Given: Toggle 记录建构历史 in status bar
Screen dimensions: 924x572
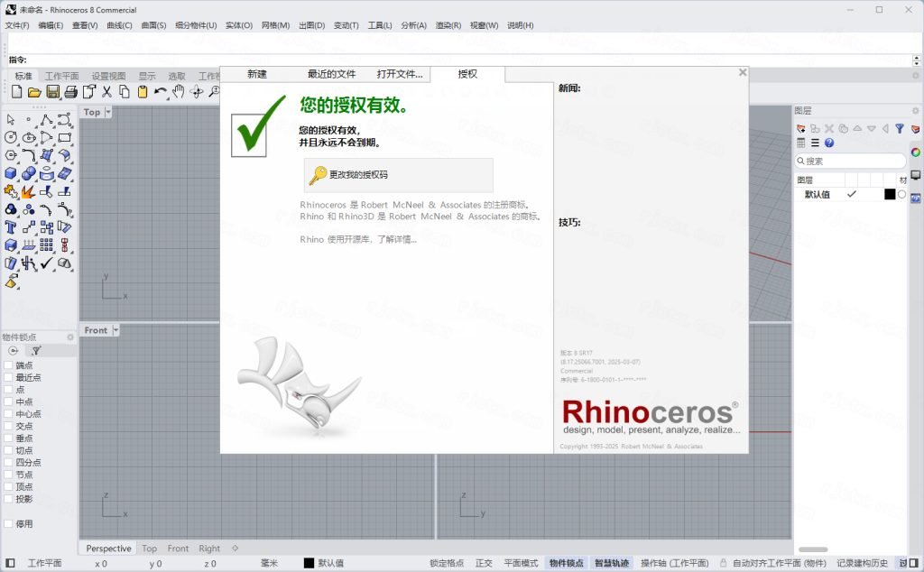Looking at the screenshot, I should coord(862,563).
